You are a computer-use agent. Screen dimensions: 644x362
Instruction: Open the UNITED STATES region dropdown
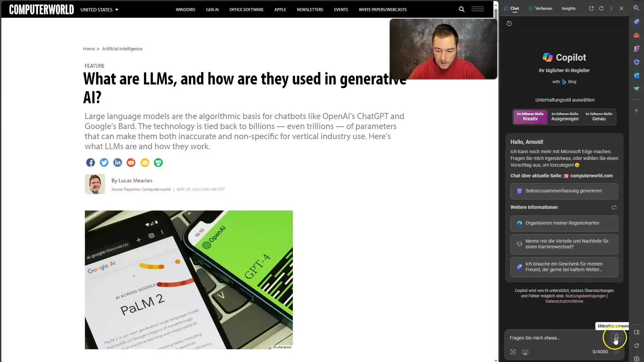99,9
